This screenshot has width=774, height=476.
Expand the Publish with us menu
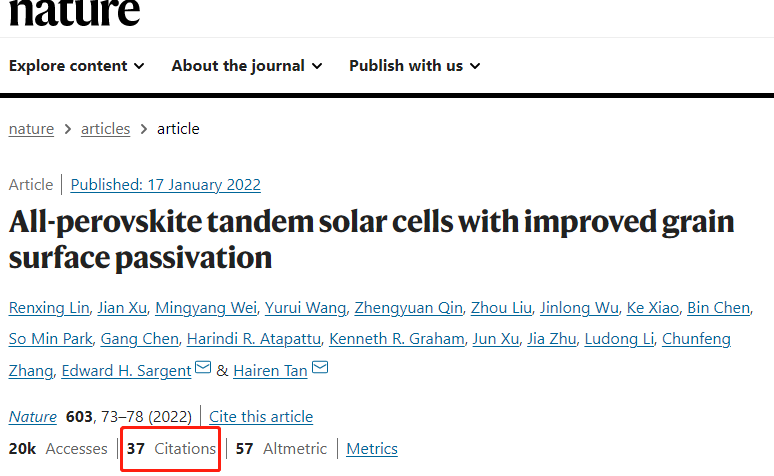pos(415,66)
